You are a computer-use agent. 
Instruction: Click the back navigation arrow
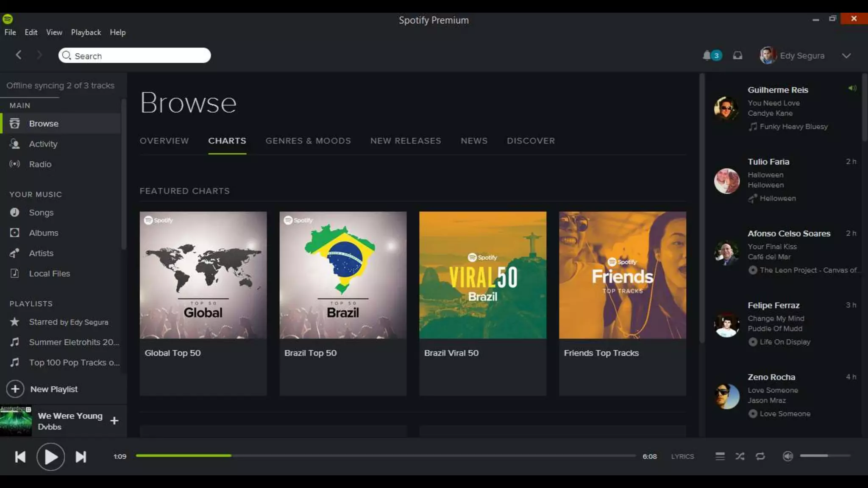(x=19, y=55)
